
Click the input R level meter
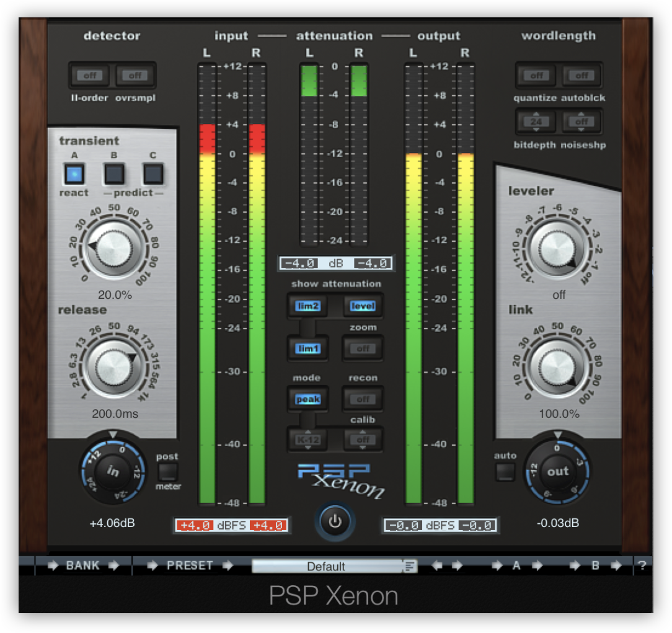point(257,284)
